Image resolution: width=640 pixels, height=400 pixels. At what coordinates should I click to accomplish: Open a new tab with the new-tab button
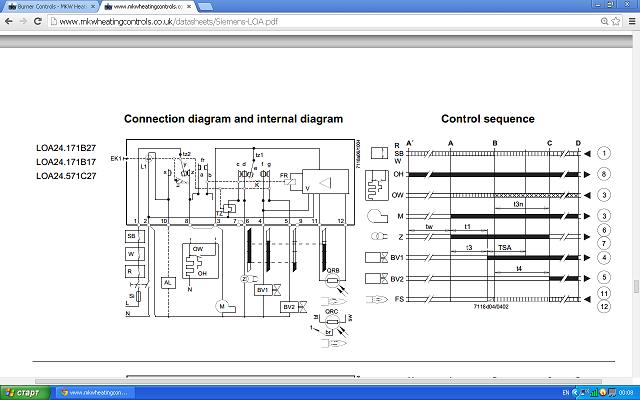click(x=210, y=6)
